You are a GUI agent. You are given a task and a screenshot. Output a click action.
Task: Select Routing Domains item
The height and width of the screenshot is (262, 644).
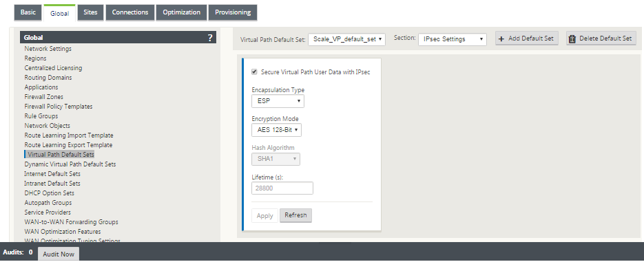48,78
